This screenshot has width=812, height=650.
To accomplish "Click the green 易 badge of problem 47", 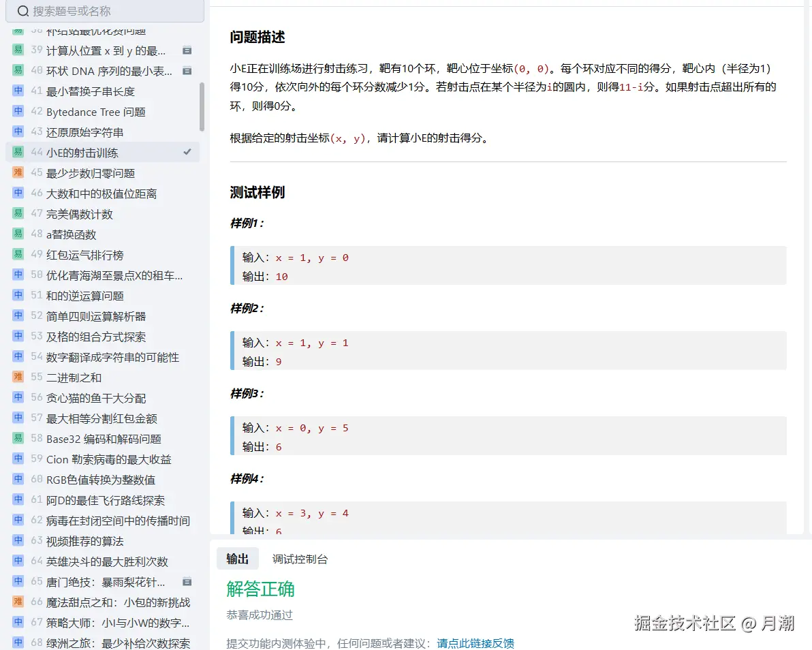I will click(x=18, y=213).
